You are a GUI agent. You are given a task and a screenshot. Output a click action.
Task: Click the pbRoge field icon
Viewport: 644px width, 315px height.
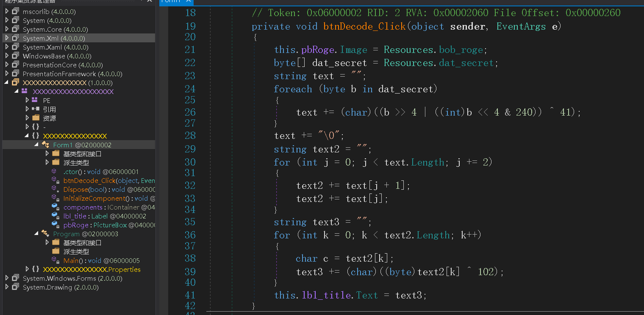click(55, 225)
